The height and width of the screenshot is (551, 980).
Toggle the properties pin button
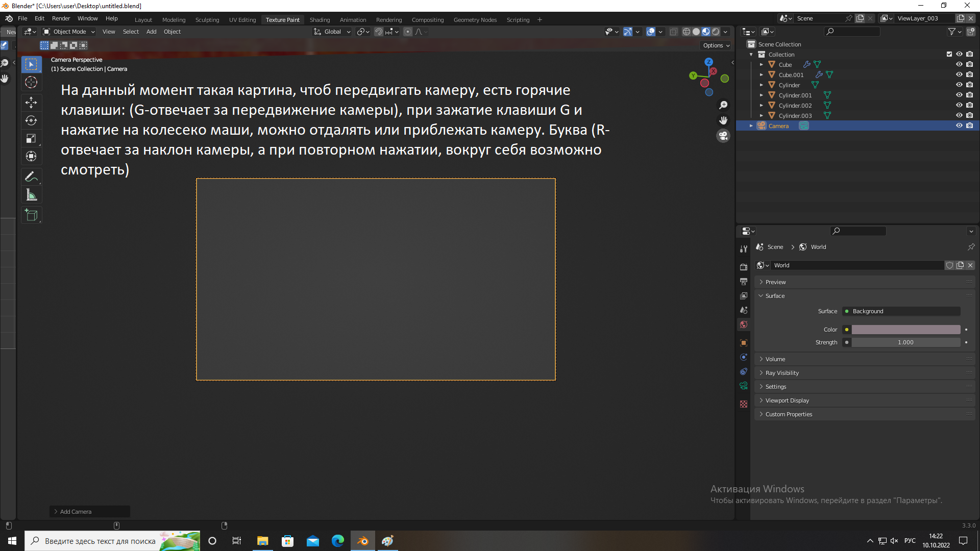[x=971, y=247]
